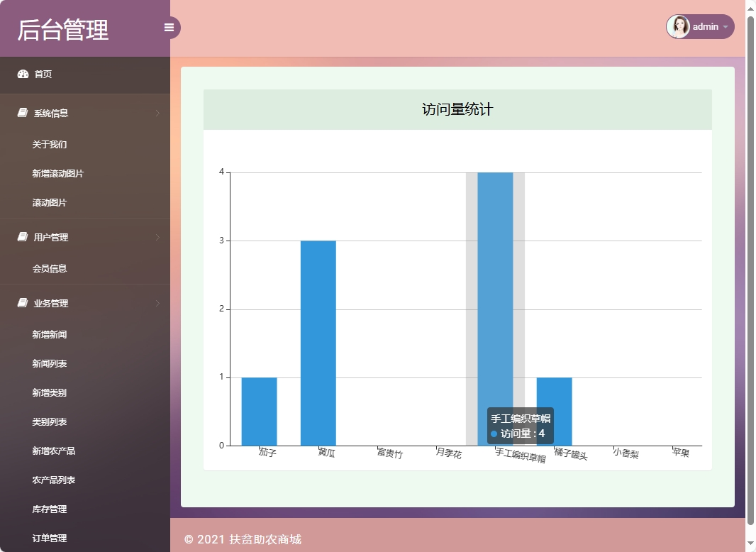Collapse the 业务管理 section chevron
Viewport: 756px width, 552px height.
click(x=157, y=303)
